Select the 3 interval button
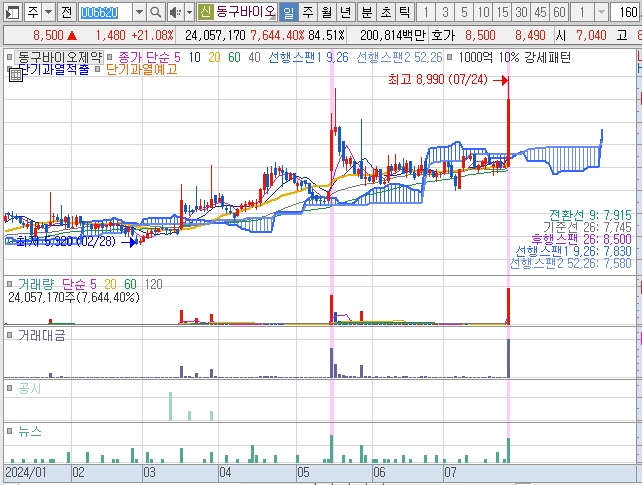The image size is (642, 485). point(445,12)
